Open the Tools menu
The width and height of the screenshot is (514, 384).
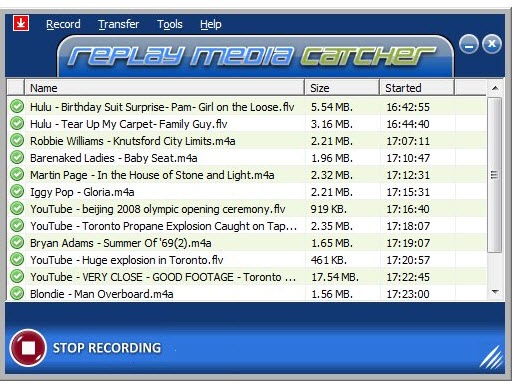click(x=170, y=24)
